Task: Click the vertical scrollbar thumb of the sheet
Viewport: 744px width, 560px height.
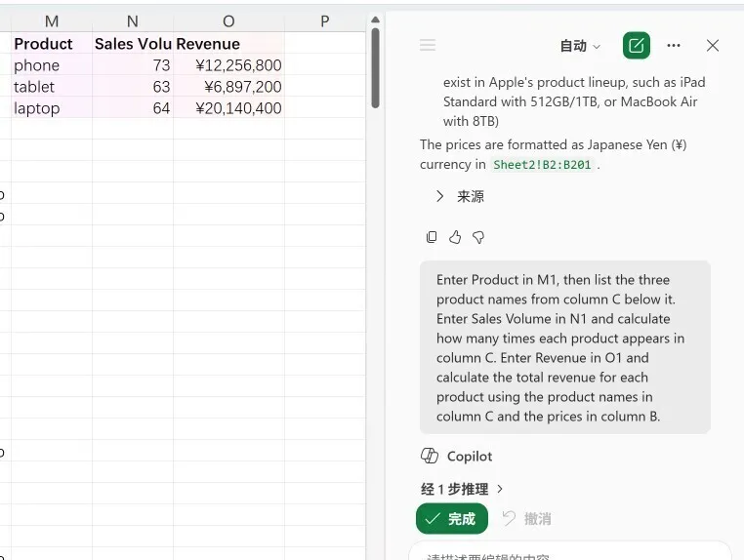Action: 375,68
